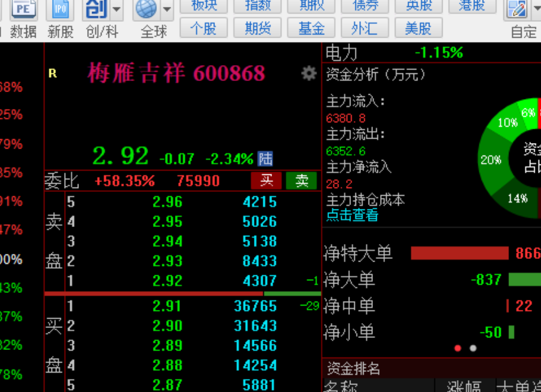Click the 主力流入 value 6380.8
The height and width of the screenshot is (392, 541).
[345, 119]
